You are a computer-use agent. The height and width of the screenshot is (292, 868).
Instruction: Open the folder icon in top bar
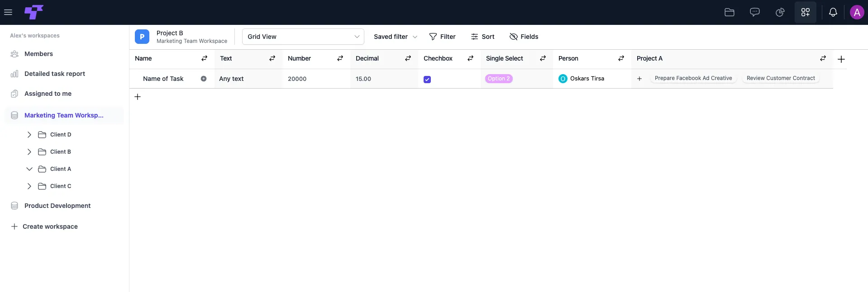730,12
